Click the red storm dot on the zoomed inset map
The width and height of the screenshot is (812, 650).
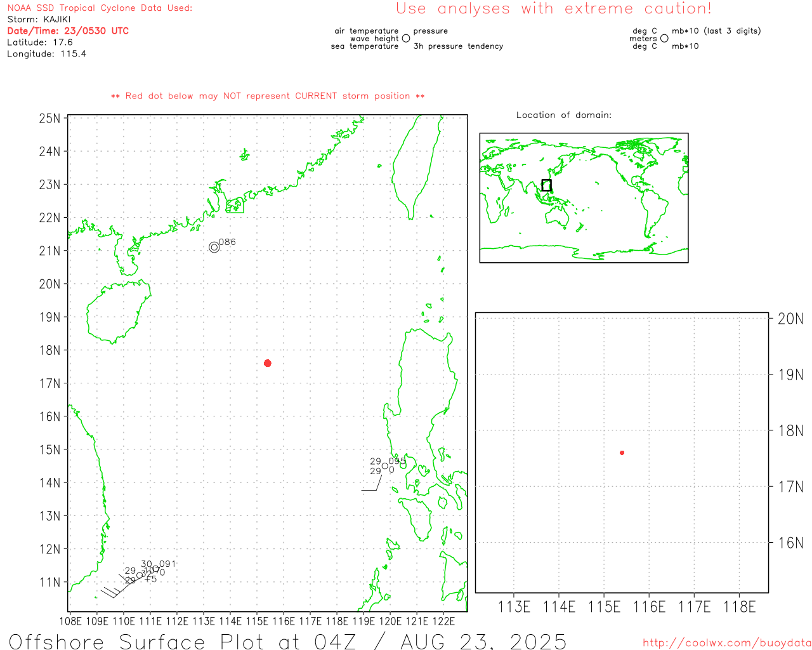[x=622, y=453]
